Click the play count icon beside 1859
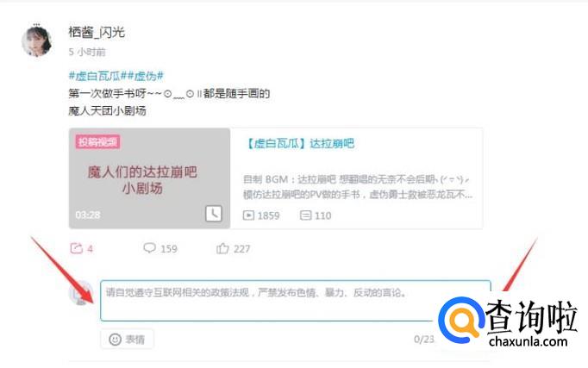The image size is (588, 368). pos(248,215)
